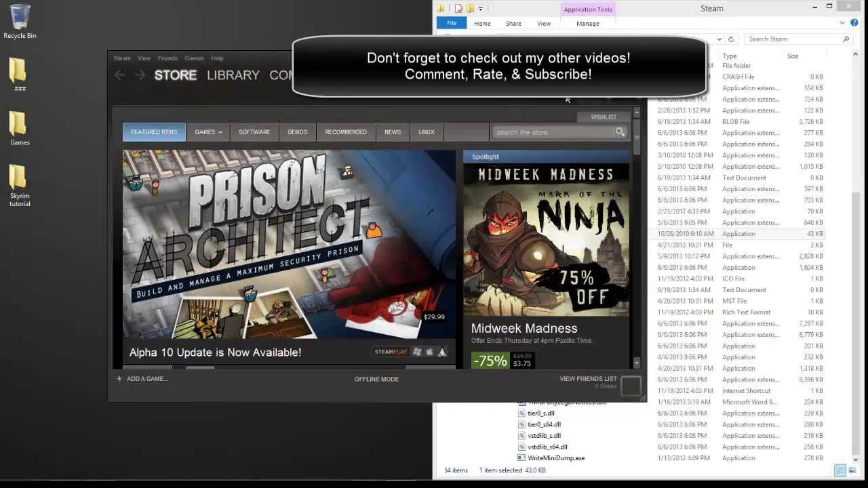Click the vstdlib_s.dll file icon
The height and width of the screenshot is (488, 868).
(521, 436)
